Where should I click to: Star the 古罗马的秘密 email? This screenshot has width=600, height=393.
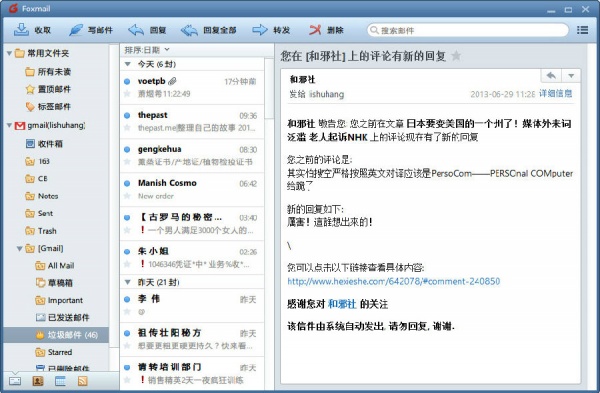(x=127, y=230)
